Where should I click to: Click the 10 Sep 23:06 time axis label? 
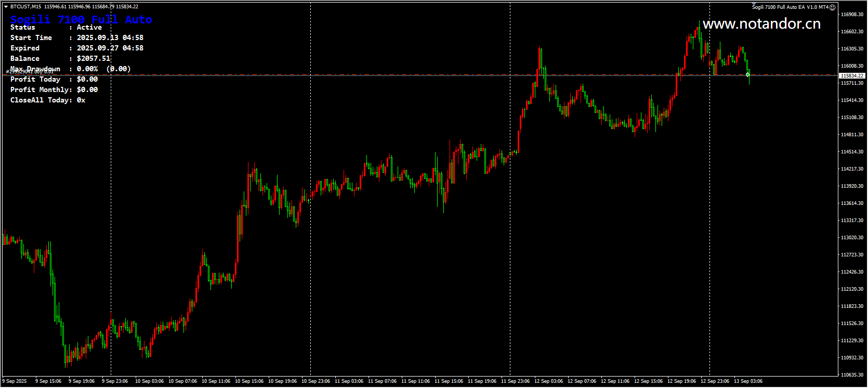[315, 381]
